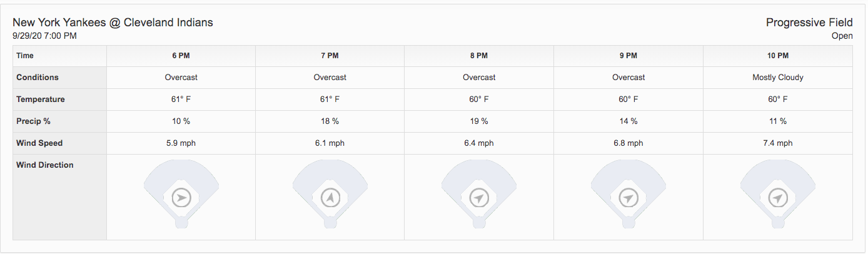Screen dimensions: 868x256
Task: Click the New York Yankees @ Cleveland Indians title
Action: click(113, 23)
